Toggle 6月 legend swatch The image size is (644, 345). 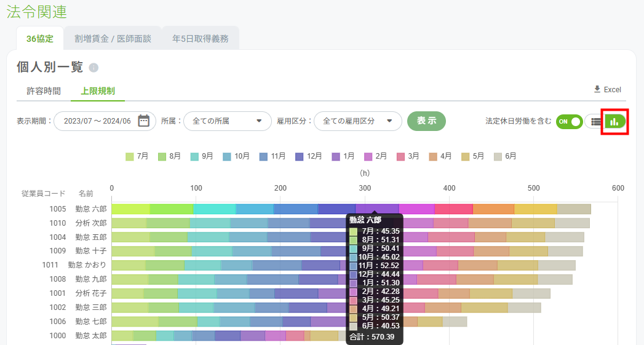tap(498, 156)
